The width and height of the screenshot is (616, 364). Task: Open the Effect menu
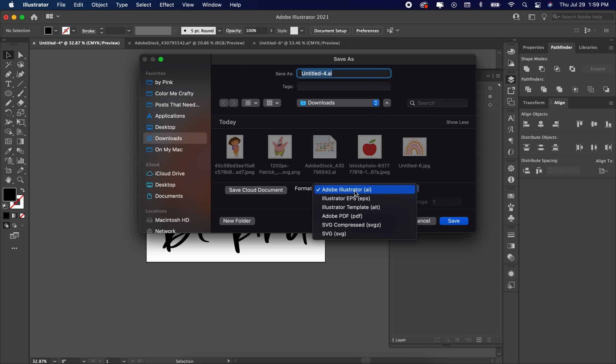click(166, 5)
